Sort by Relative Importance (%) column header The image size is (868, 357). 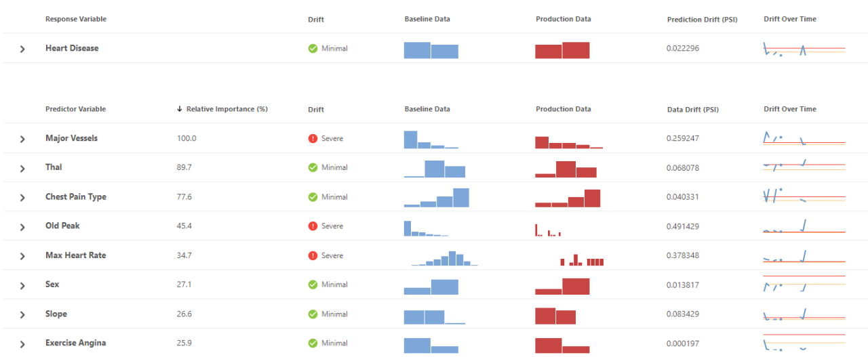[x=226, y=109]
